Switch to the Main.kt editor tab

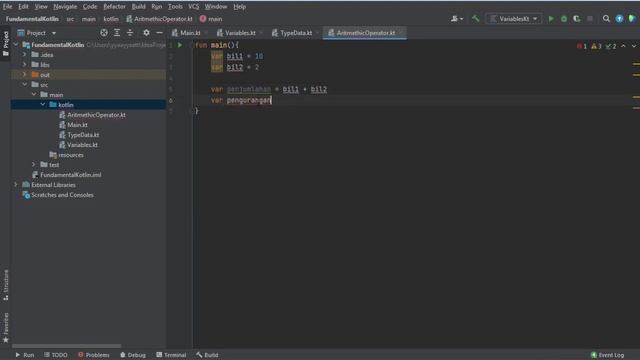coord(190,33)
